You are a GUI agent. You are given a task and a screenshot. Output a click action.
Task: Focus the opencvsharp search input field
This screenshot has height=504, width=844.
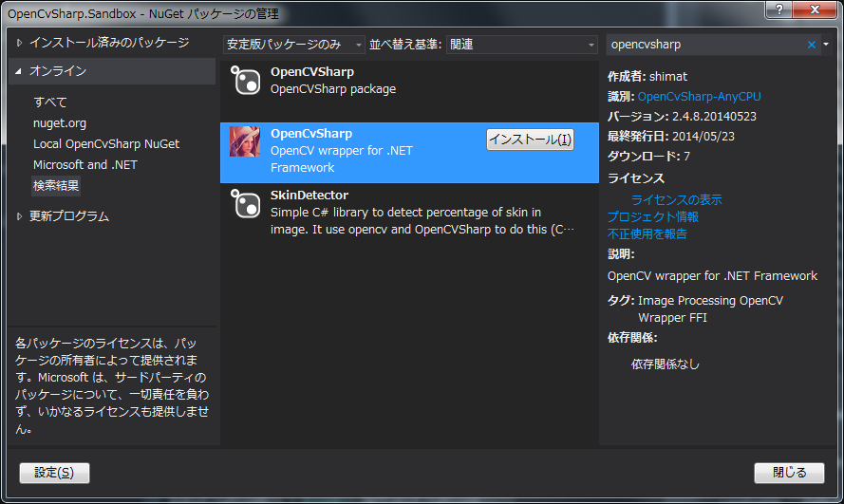pyautogui.click(x=705, y=45)
